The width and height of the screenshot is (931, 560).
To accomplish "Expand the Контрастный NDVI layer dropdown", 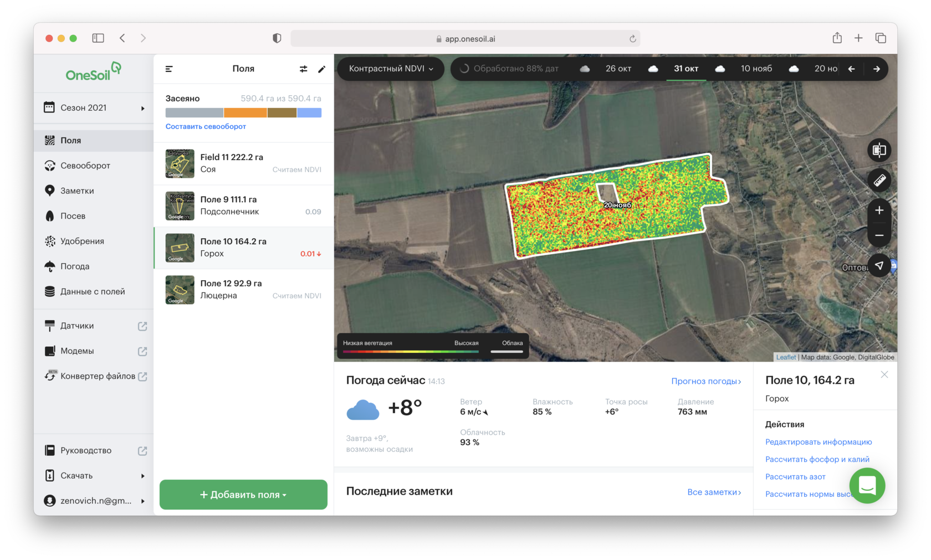I will [391, 69].
